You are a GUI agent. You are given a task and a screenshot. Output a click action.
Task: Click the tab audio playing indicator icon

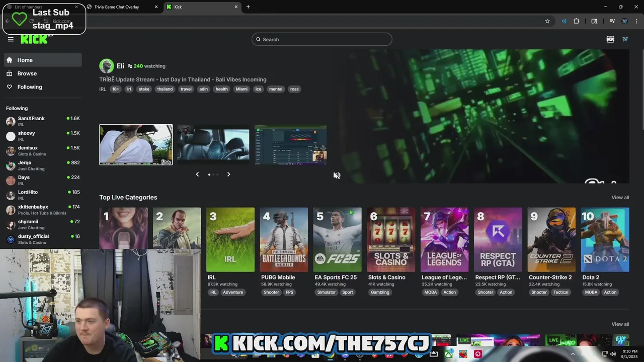pyautogui.click(x=563, y=21)
